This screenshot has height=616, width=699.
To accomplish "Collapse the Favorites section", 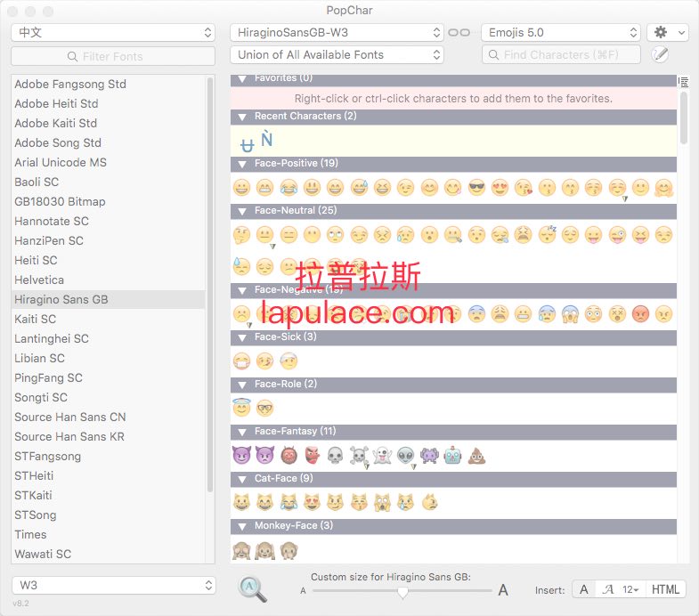I will click(242, 79).
